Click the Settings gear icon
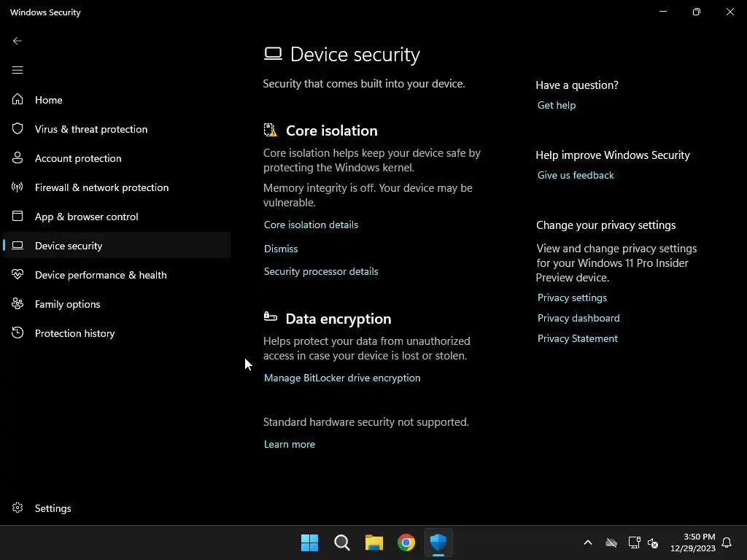Screen dimensions: 747x560 tap(18, 507)
